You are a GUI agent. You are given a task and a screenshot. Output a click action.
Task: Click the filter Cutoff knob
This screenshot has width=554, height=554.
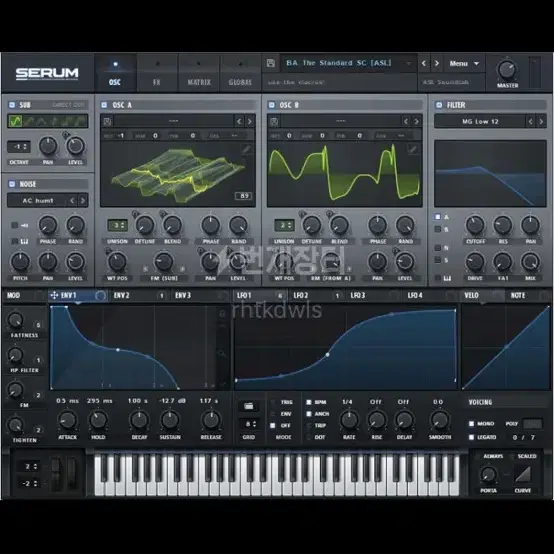(475, 225)
